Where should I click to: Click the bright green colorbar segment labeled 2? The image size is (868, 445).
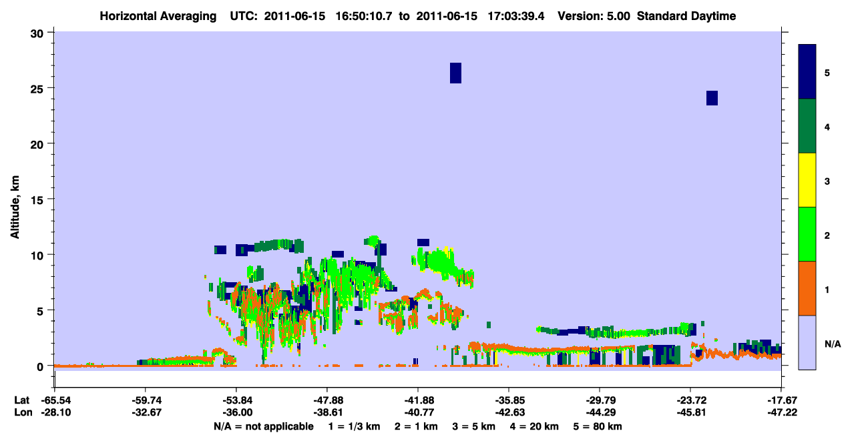(807, 234)
